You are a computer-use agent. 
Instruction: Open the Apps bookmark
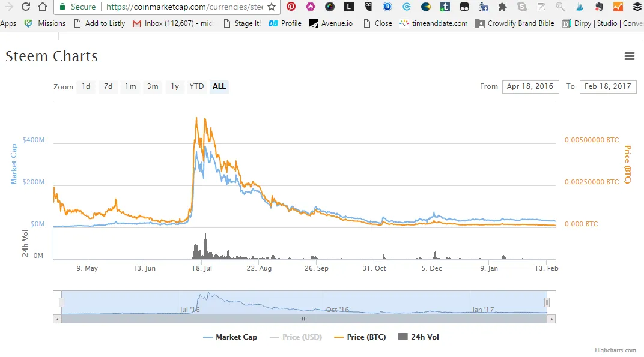8,23
